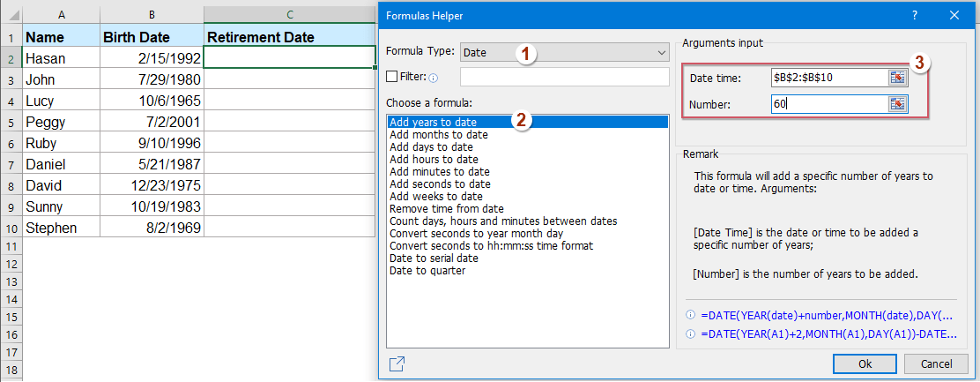Select 'Add months to date' formula

pos(439,135)
